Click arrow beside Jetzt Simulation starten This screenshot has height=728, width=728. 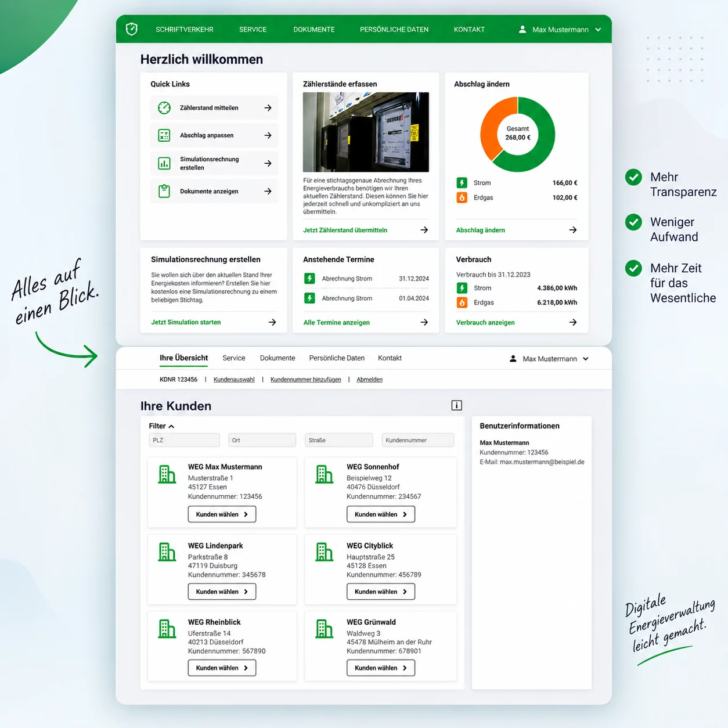272,322
